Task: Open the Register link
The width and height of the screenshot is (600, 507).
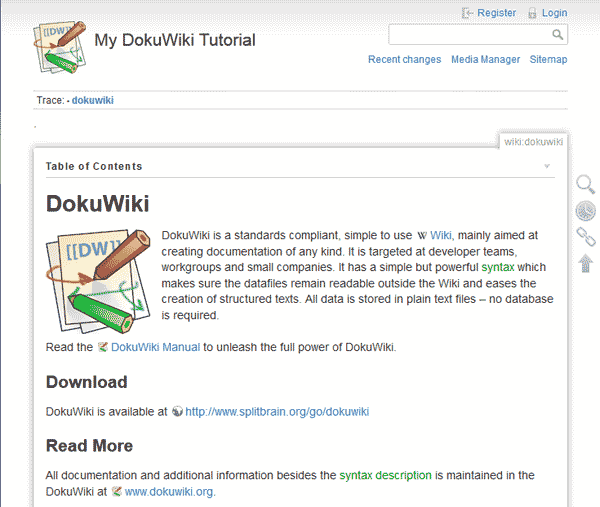Action: point(496,13)
